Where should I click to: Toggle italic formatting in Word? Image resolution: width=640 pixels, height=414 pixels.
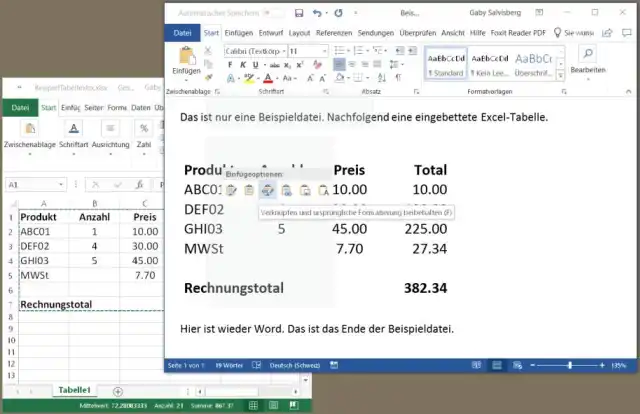[242, 65]
